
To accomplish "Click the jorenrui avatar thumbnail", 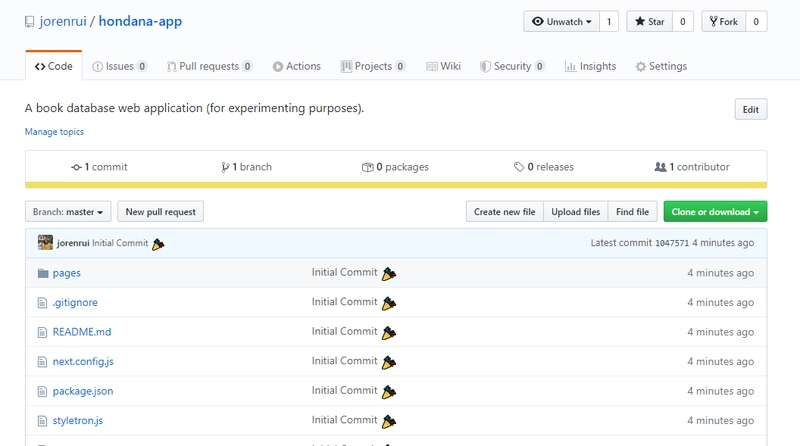I will point(45,242).
